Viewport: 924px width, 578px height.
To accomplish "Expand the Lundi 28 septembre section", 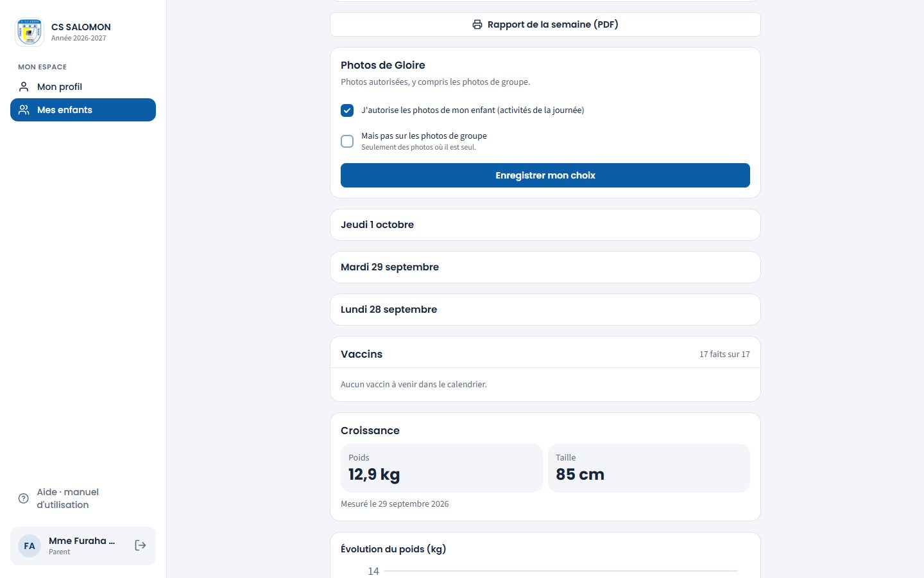I will 545,310.
